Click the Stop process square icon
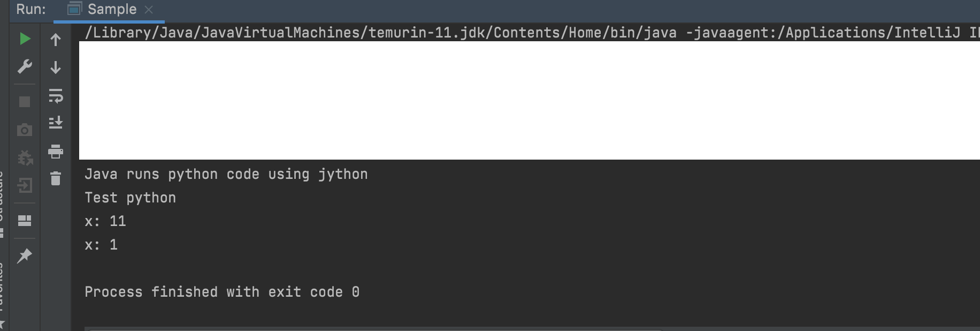The height and width of the screenshot is (331, 980). coord(25,102)
